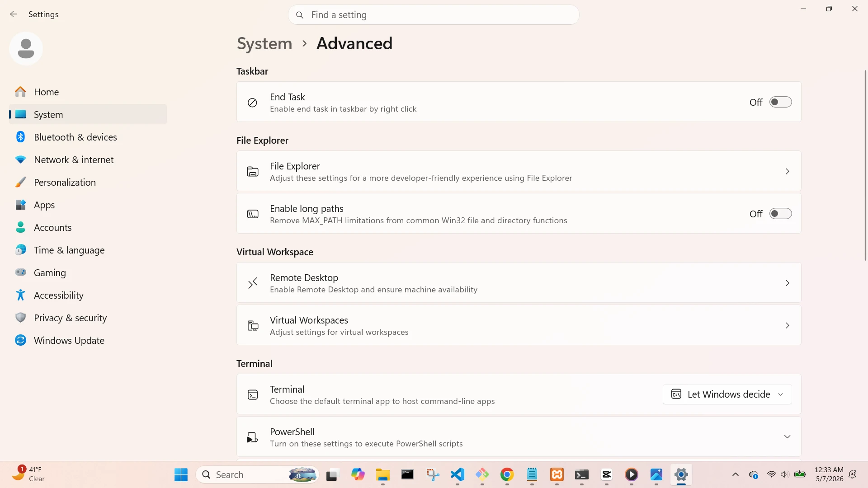
Task: Open the Remote Desktop settings row
Action: pos(519,283)
